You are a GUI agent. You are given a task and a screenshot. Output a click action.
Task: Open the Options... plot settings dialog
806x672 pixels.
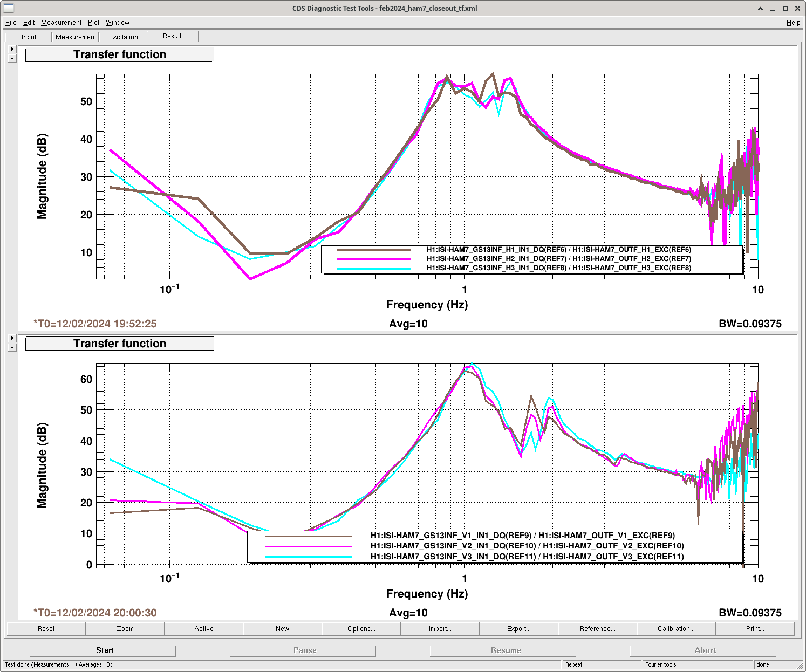(x=361, y=629)
